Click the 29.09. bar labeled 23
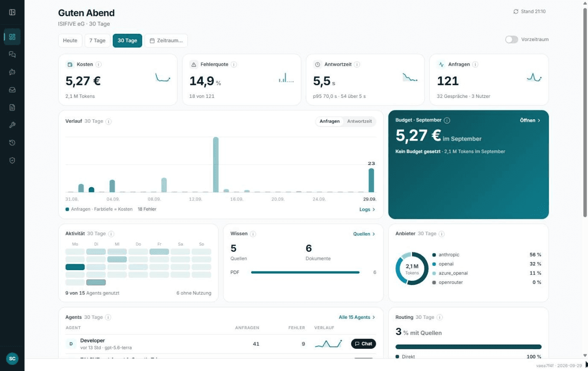 click(372, 180)
